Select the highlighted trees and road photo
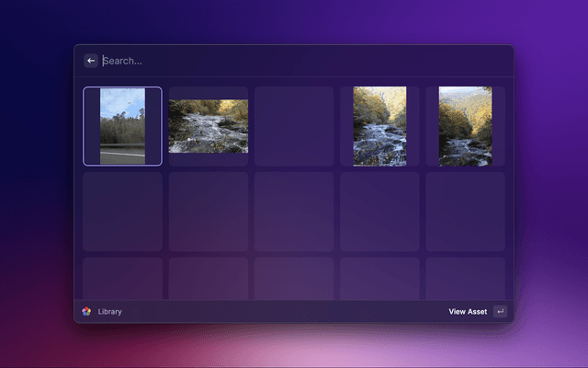This screenshot has height=368, width=588. click(x=122, y=126)
